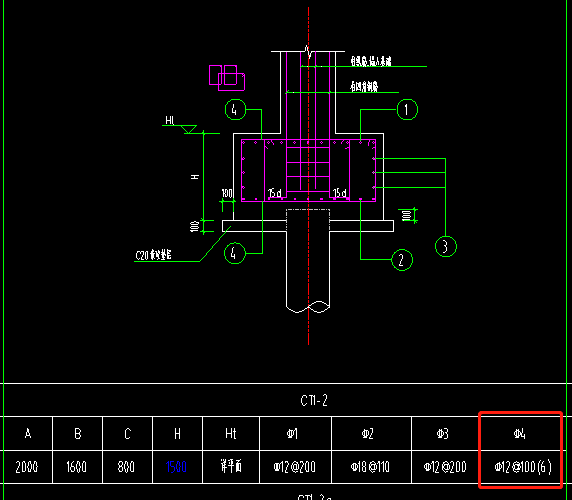Select circled rebar callout 2

click(x=402, y=260)
